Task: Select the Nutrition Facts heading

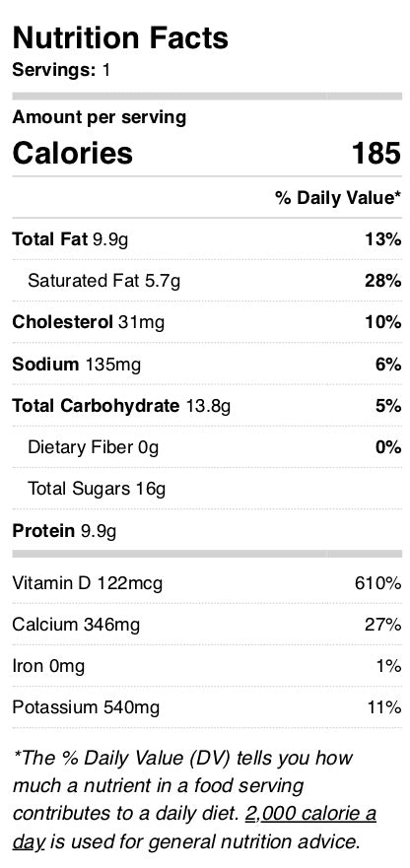Action: [x=120, y=37]
